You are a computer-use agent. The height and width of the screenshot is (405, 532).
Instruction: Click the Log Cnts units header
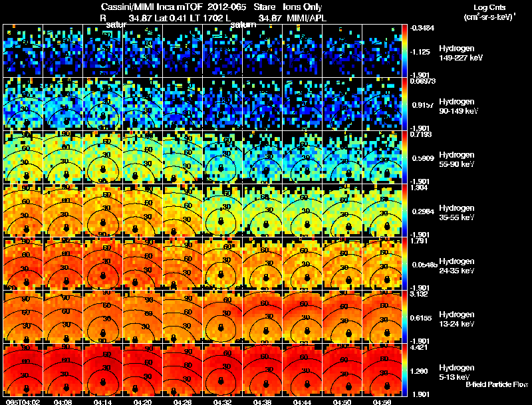pos(489,12)
